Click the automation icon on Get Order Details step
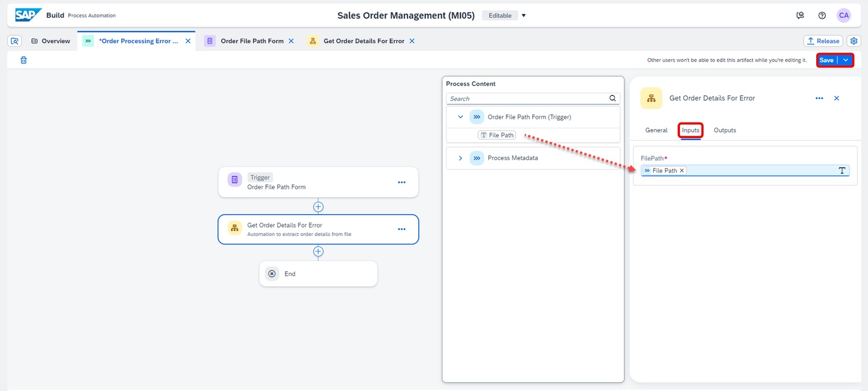Screen dimensions: 868x391 click(234, 228)
